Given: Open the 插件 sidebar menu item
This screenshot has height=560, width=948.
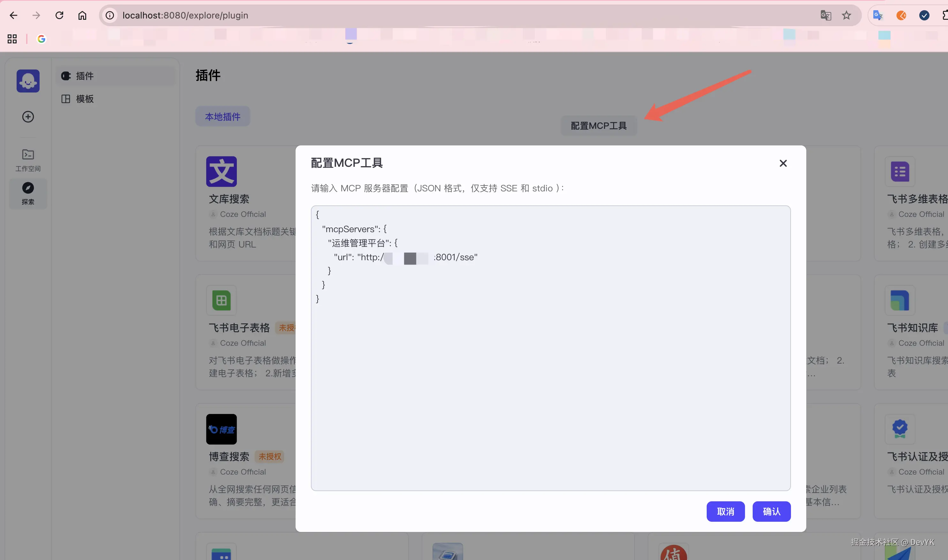Looking at the screenshot, I should tap(85, 76).
